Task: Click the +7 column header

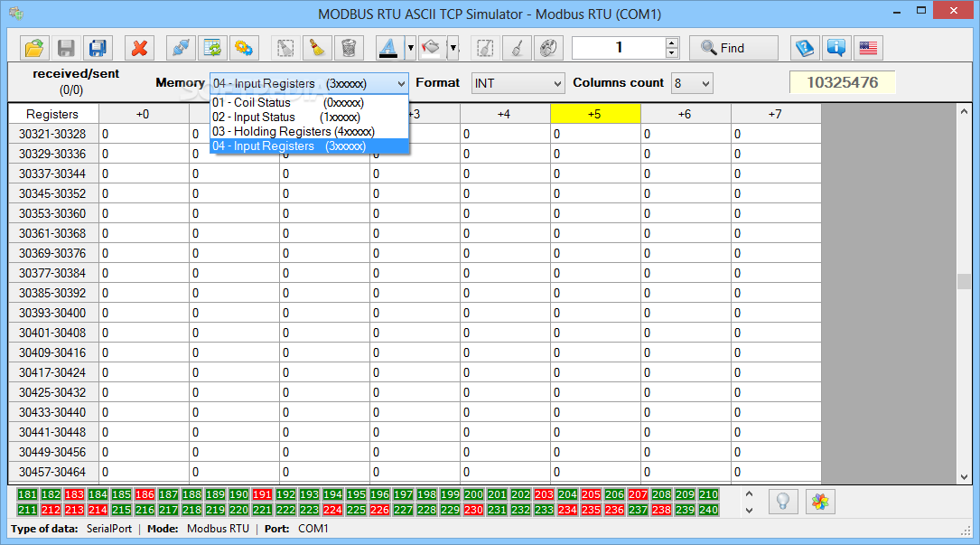Action: (776, 114)
